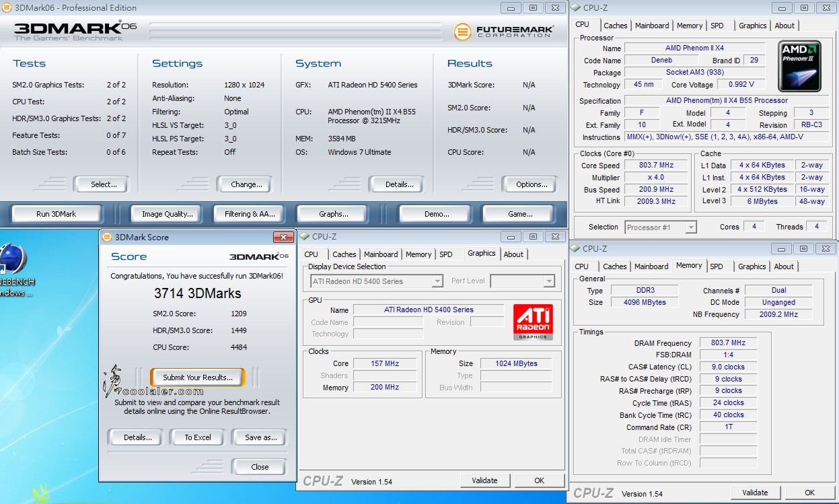Click the Core Speed value "803.7 MHz"
Image resolution: width=839 pixels, height=504 pixels.
(x=656, y=166)
